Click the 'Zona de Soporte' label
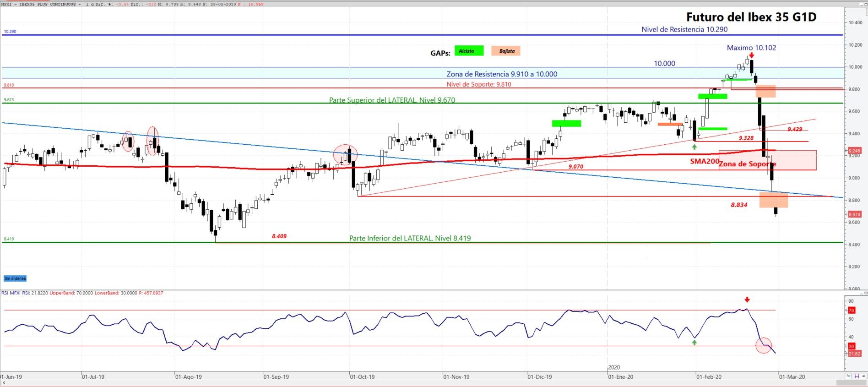 [x=747, y=164]
